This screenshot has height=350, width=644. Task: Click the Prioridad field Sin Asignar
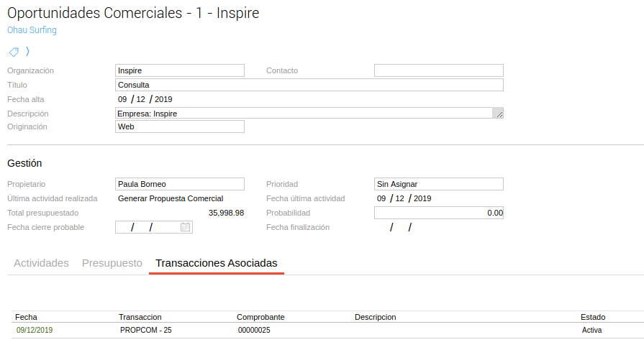[438, 184]
